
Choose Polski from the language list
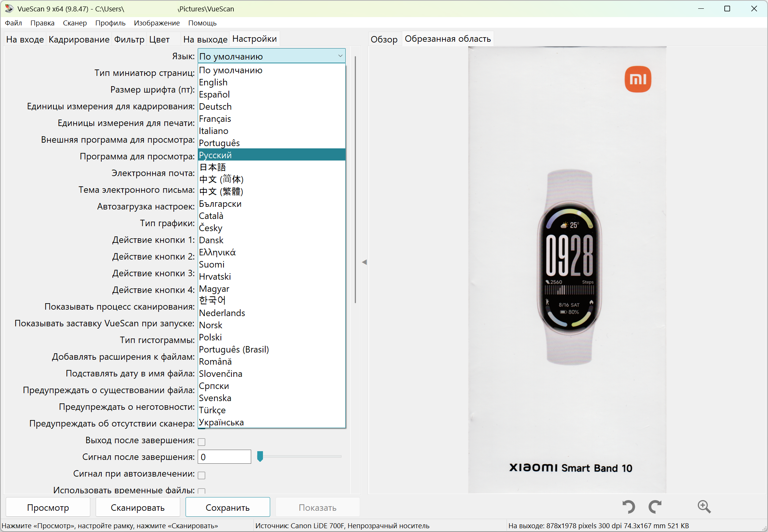click(272, 337)
